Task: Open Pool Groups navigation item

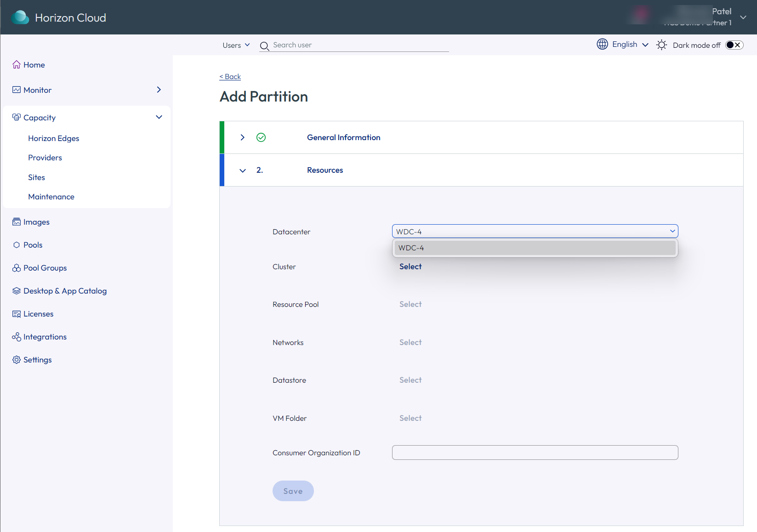Action: pos(45,268)
